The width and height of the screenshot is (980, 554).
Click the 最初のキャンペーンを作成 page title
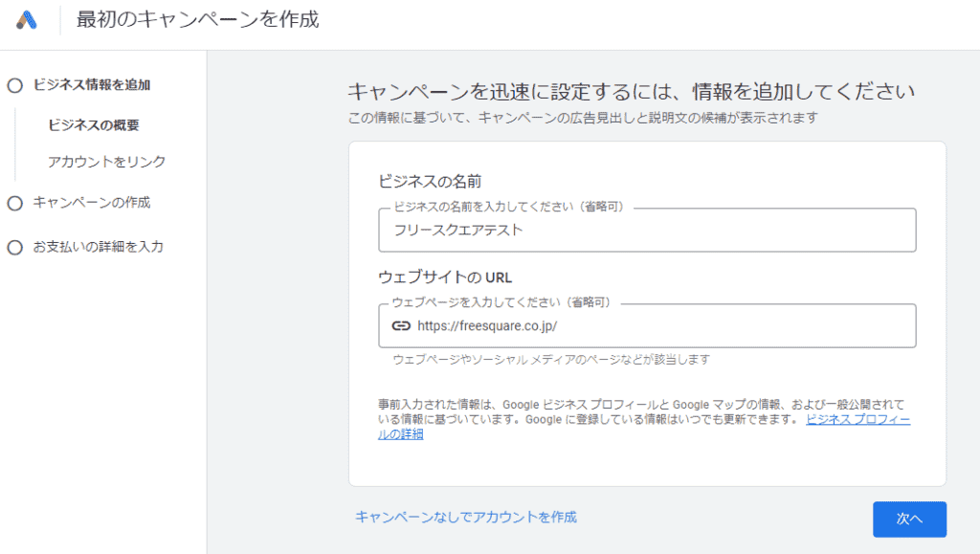click(x=198, y=19)
